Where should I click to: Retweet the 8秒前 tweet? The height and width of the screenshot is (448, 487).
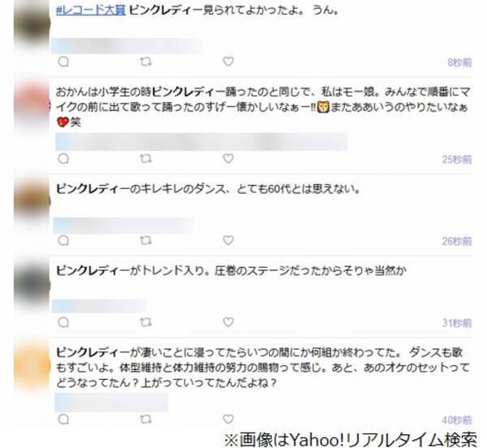[145, 62]
